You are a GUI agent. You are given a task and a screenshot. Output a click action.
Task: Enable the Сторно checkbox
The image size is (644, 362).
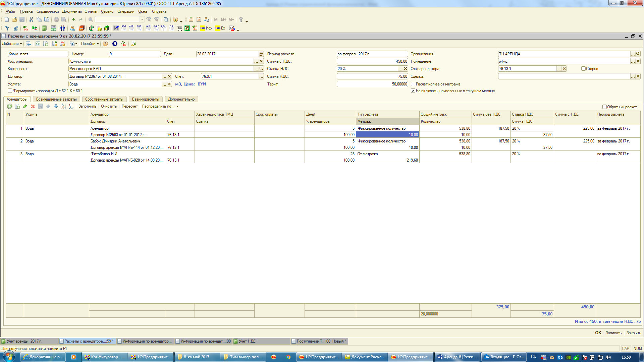coord(583,69)
